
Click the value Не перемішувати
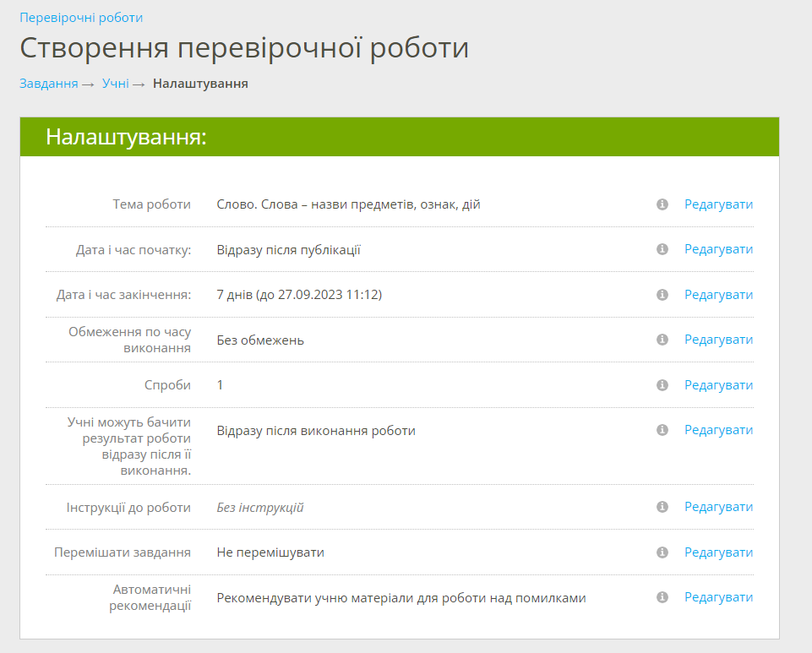pyautogui.click(x=270, y=552)
